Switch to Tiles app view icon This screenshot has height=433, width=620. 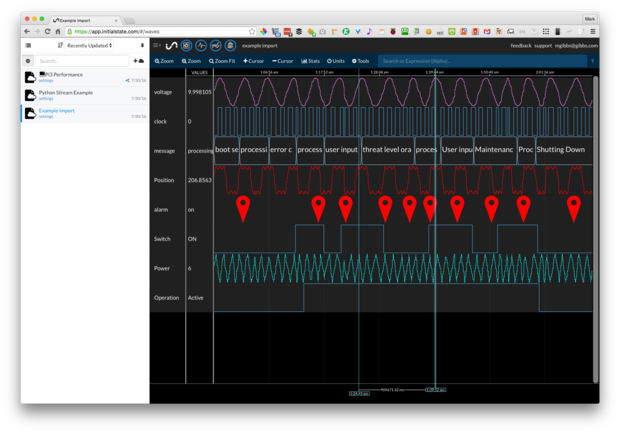coord(186,46)
